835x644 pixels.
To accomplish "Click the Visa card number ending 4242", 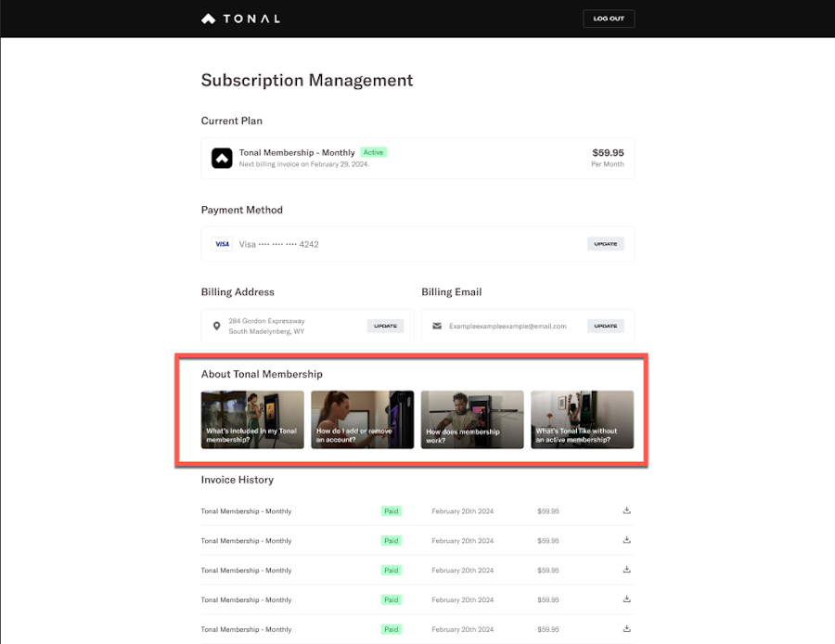I will tap(278, 244).
